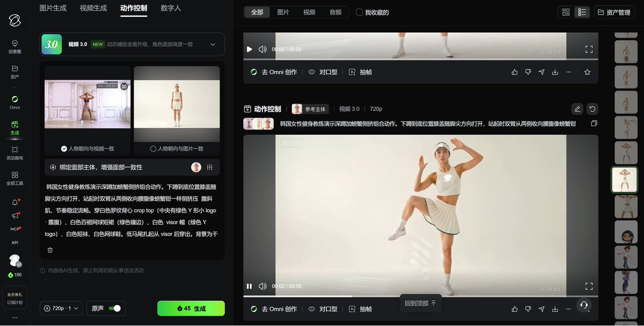Switch to 数字人 tab

click(171, 9)
